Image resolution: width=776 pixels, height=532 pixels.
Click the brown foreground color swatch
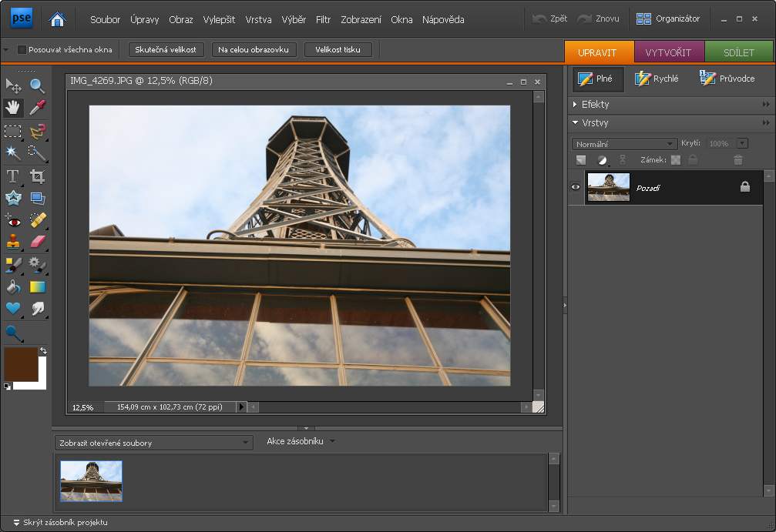click(19, 362)
